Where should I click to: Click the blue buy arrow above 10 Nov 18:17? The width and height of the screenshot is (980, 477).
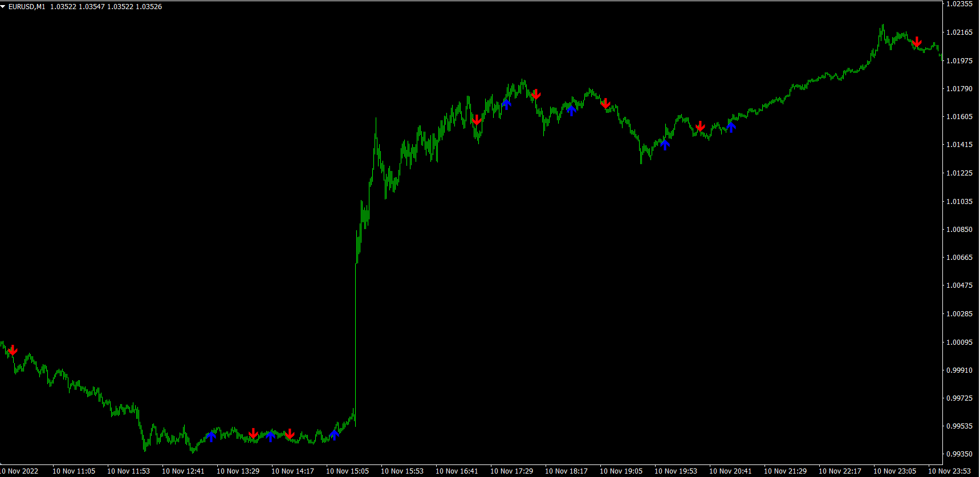(572, 110)
